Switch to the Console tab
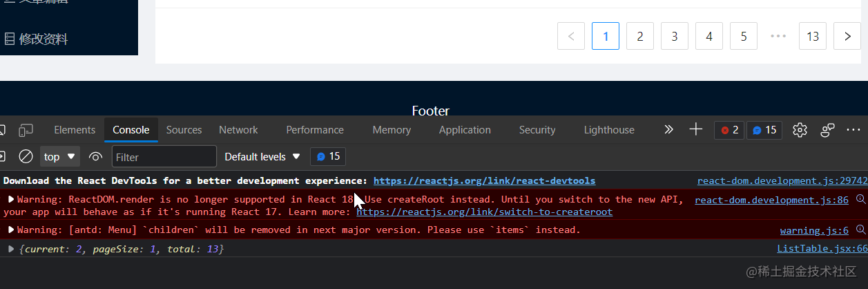 coord(131,130)
